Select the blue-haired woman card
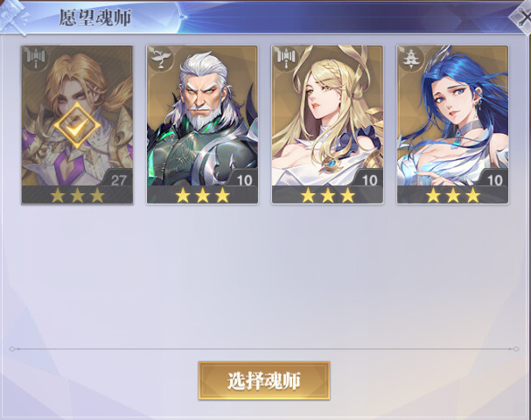 click(453, 124)
